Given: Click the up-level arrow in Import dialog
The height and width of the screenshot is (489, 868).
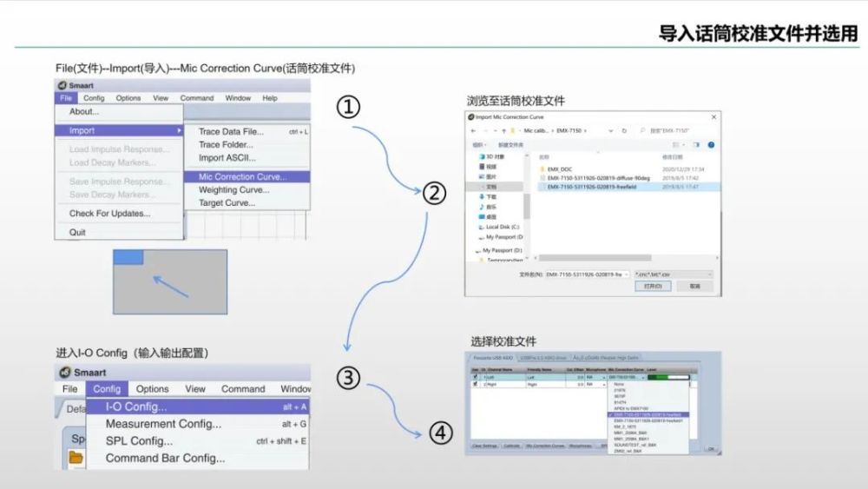Looking at the screenshot, I should pos(503,130).
